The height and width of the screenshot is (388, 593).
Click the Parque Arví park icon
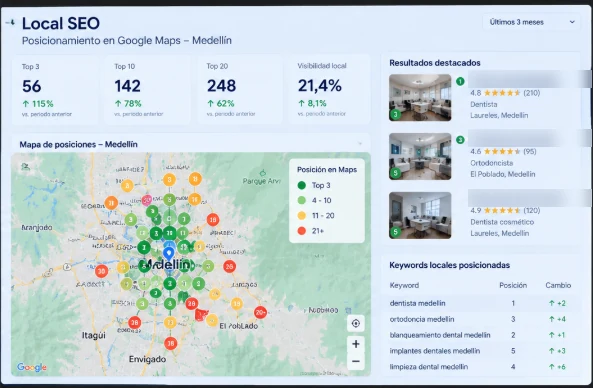click(x=263, y=173)
